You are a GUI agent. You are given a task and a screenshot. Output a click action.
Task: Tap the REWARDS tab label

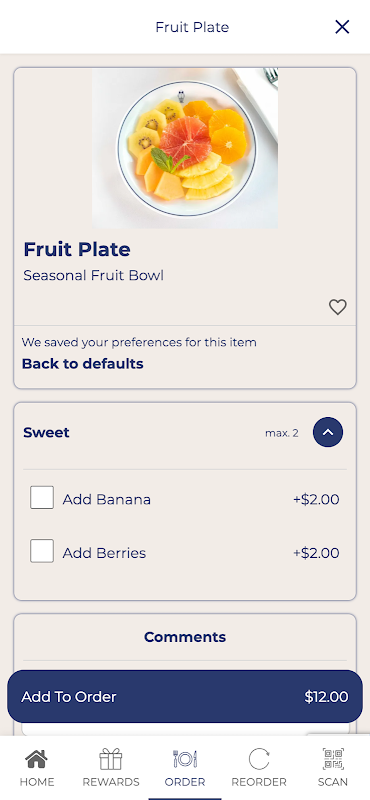(x=111, y=782)
